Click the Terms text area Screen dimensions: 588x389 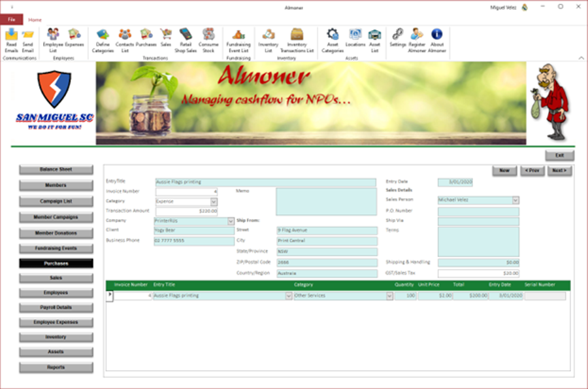478,242
